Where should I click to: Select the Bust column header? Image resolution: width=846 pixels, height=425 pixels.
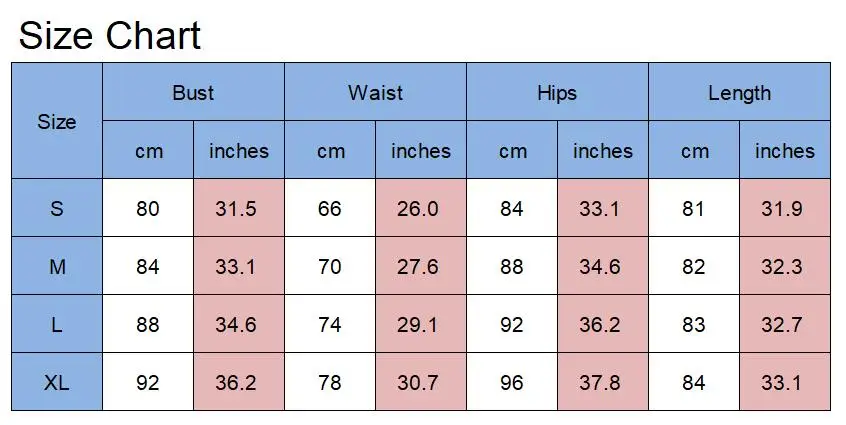tap(193, 92)
